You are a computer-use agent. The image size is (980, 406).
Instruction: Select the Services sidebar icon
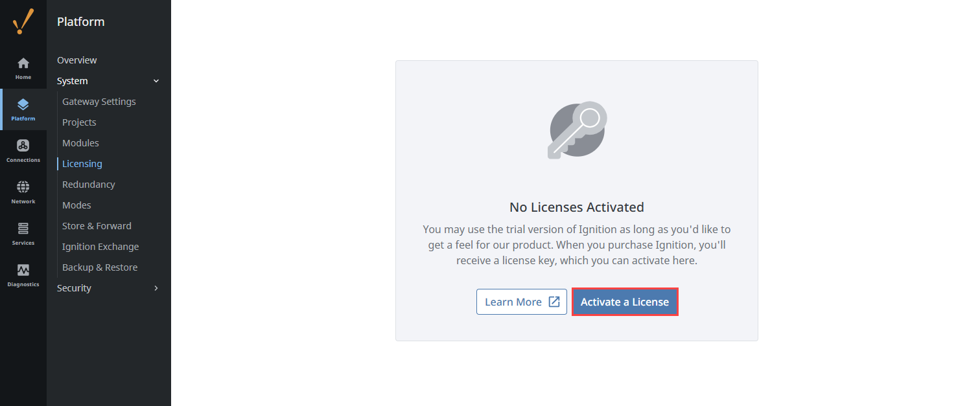click(23, 232)
